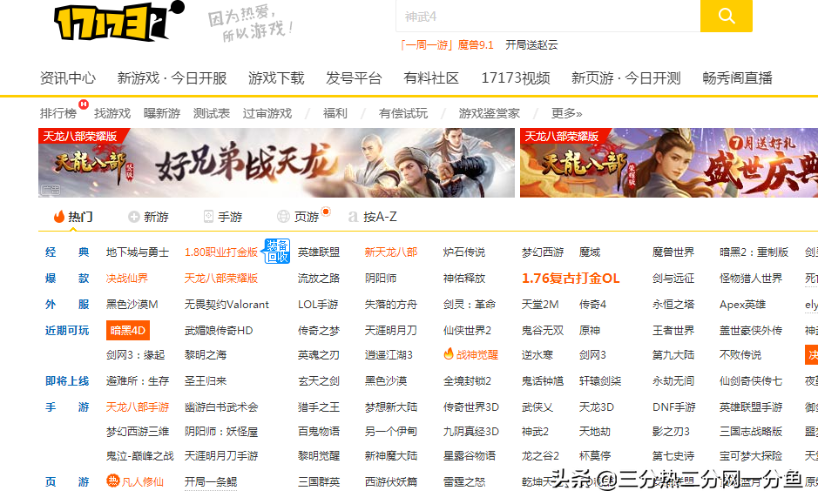Open the 好兄弟战天龙 banner ad
This screenshot has height=504, width=818.
tap(276, 163)
